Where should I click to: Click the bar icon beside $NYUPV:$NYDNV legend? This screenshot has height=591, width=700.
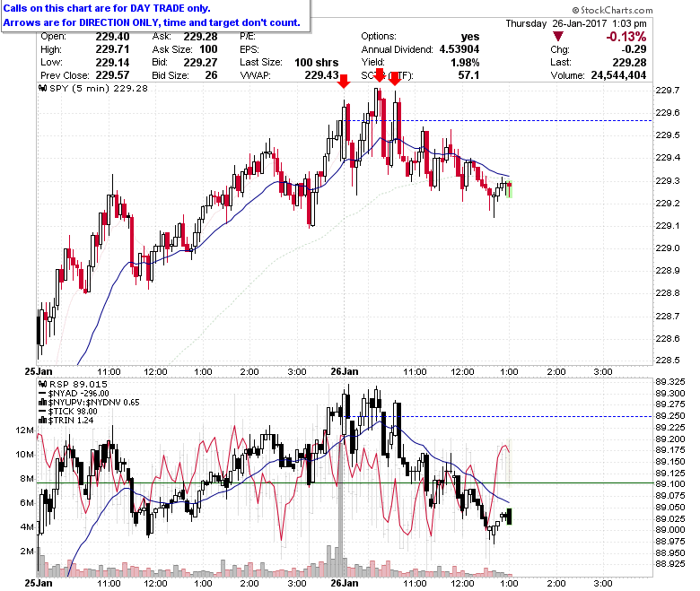coord(43,403)
